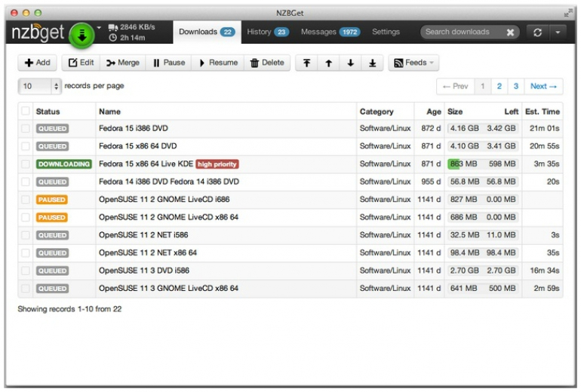Viewport: 581px width, 392px height.
Task: Click the 641 MB size progress bar
Action: [x=482, y=289]
